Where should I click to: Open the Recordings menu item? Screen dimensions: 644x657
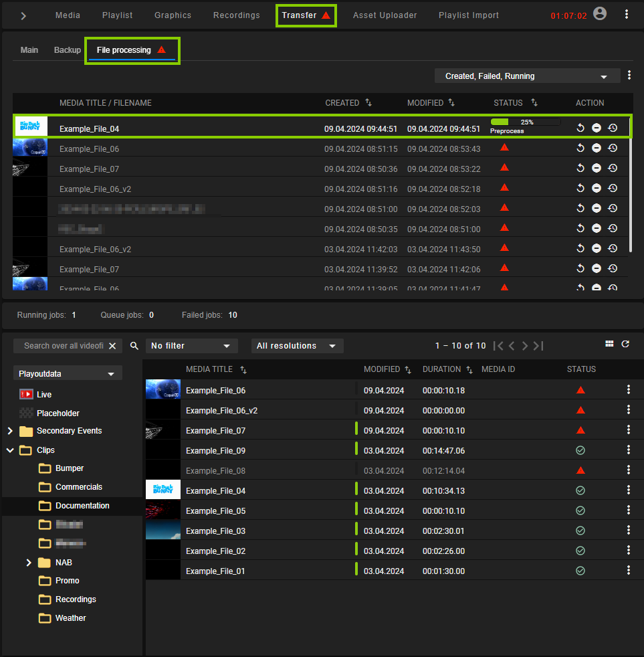point(236,15)
